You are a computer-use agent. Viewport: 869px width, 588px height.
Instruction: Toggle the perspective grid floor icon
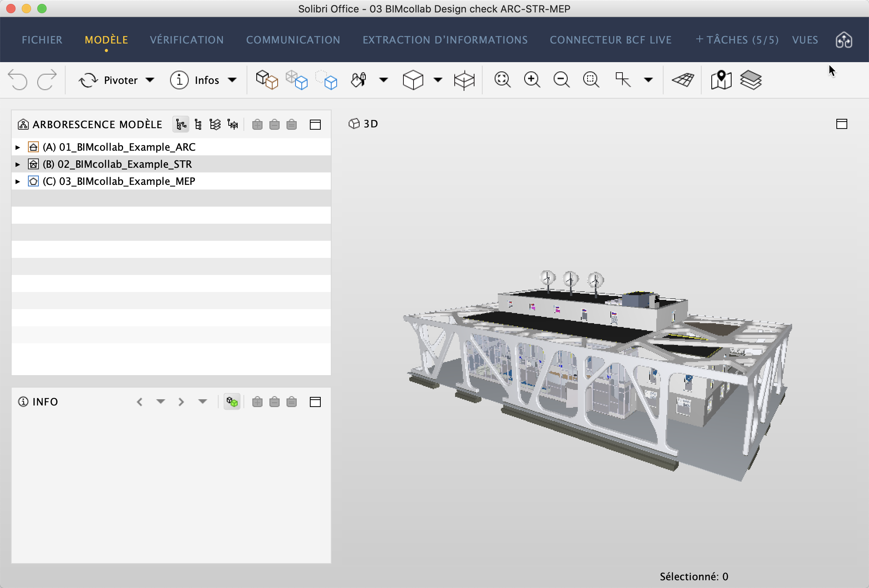pos(683,80)
